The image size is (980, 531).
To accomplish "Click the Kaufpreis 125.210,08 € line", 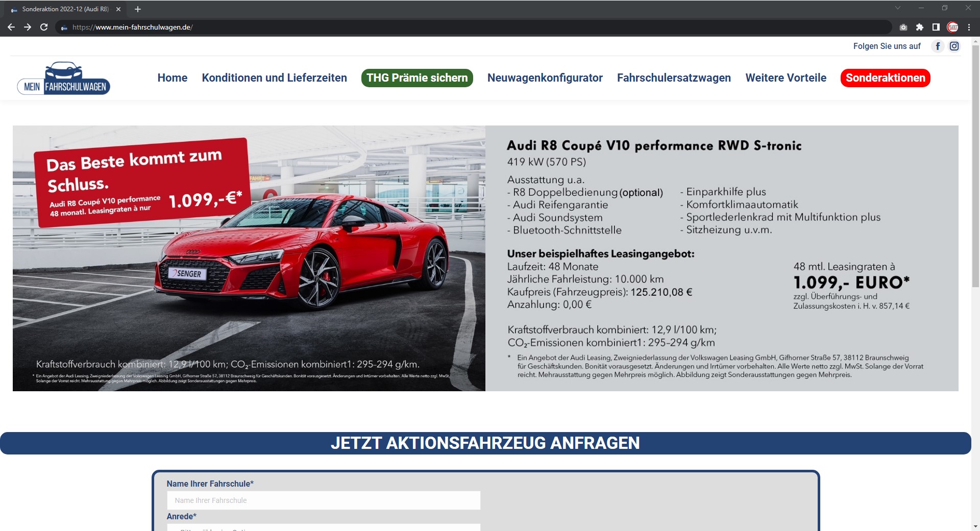I will [x=600, y=292].
